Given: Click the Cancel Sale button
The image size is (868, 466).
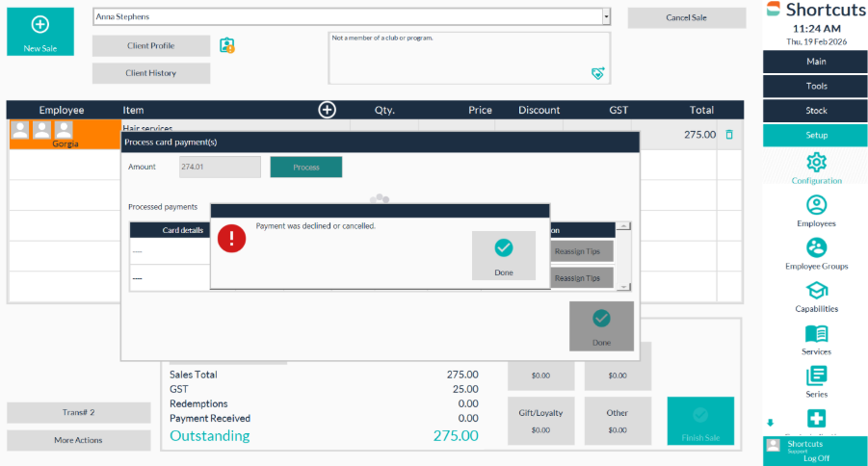Looking at the screenshot, I should (687, 18).
